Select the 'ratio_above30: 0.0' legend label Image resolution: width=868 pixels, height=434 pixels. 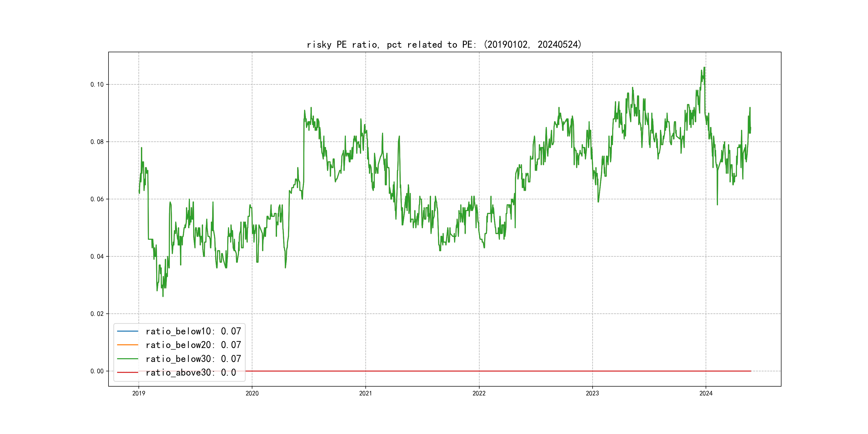pos(191,372)
